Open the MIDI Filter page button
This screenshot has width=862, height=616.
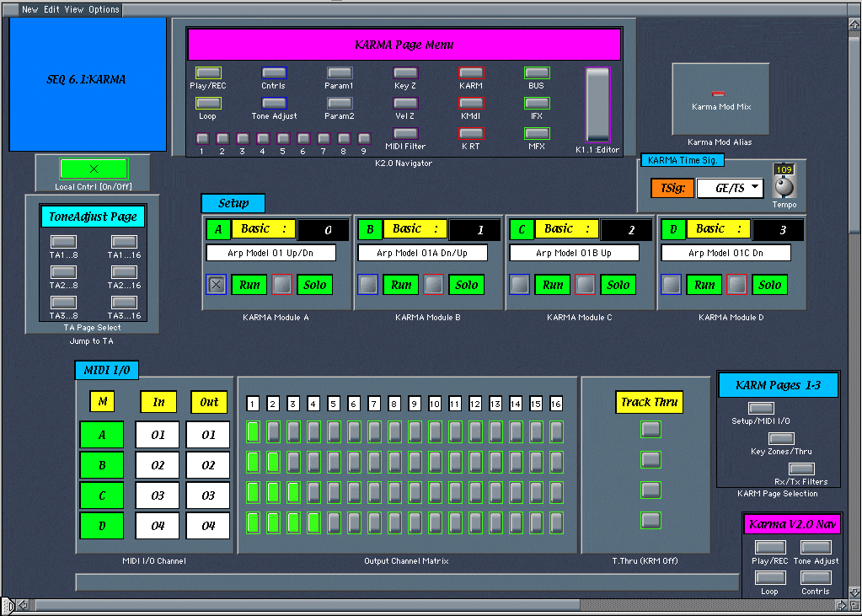(405, 133)
